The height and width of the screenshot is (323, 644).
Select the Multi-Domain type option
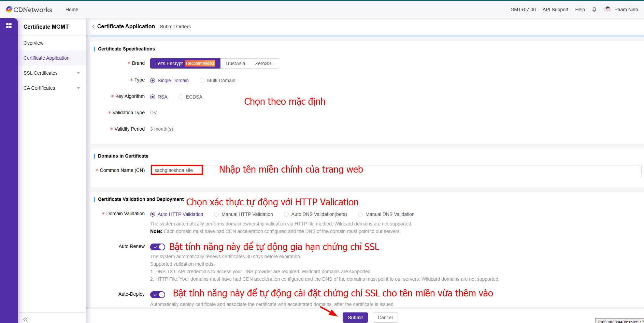tap(202, 80)
